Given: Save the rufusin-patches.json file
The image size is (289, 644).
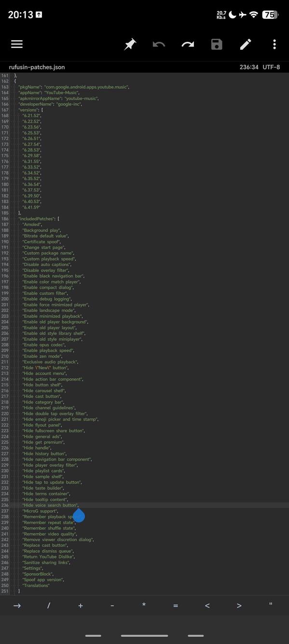Looking at the screenshot, I should (216, 44).
